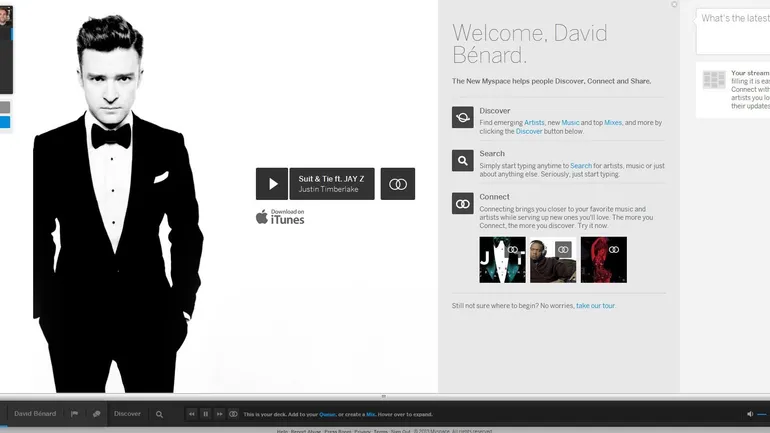Screen dimensions: 770x433
Task: Focus the What's the latest status box
Action: 733,31
